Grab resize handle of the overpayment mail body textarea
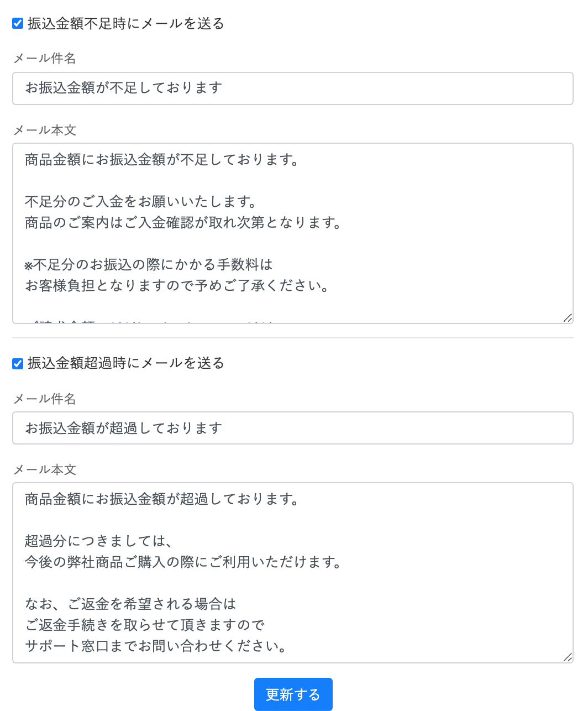This screenshot has width=588, height=711. click(568, 657)
